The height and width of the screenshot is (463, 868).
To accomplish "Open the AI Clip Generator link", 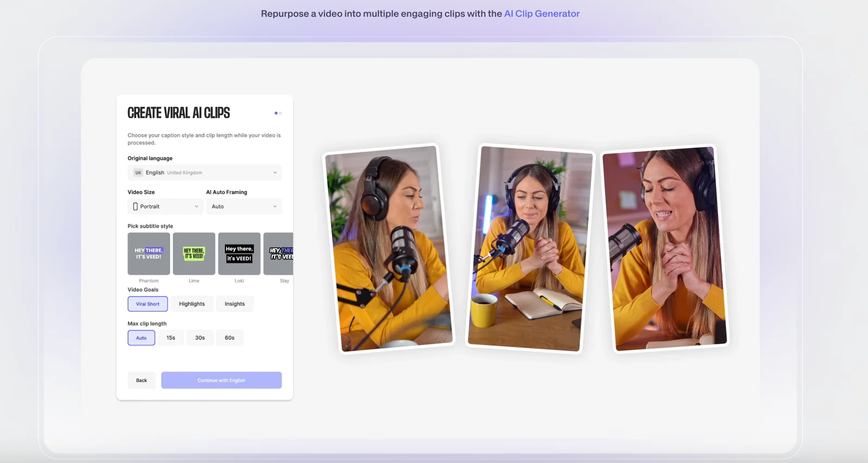I will [x=541, y=14].
